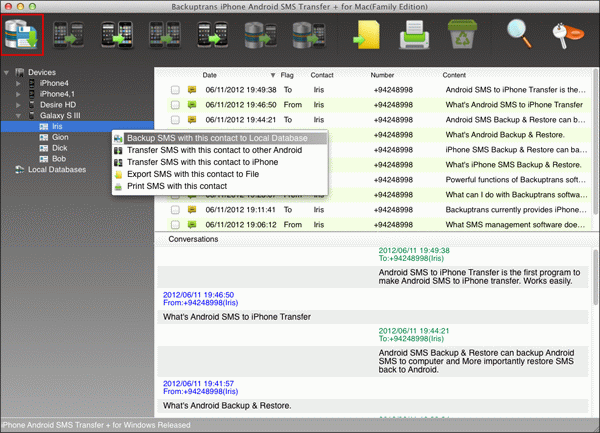Click the message flag icon for 19:44:21 row
Screen dimensions: 600x433
(192, 120)
